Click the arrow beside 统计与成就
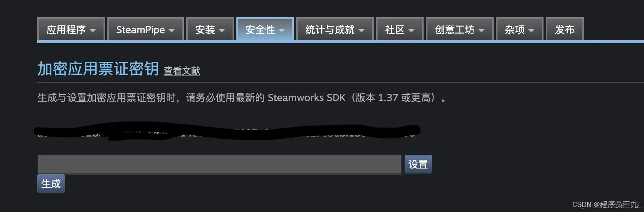The image size is (644, 212). pyautogui.click(x=362, y=30)
